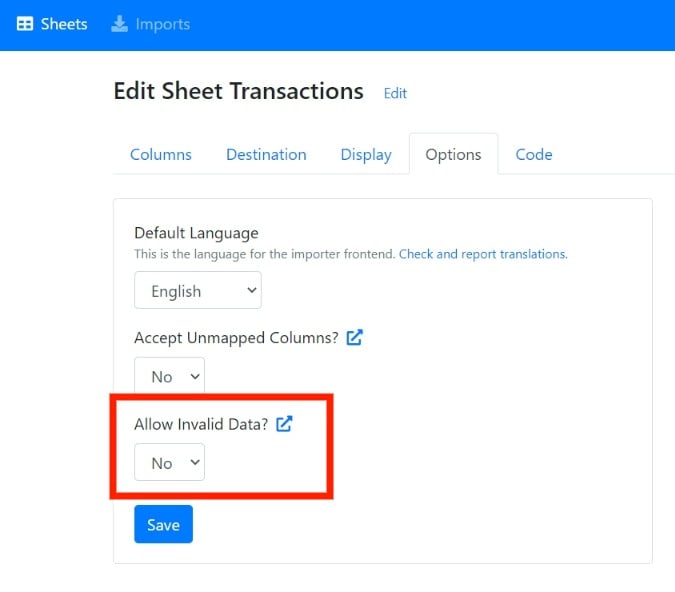
Task: Switch to the Code tab
Action: pyautogui.click(x=534, y=155)
